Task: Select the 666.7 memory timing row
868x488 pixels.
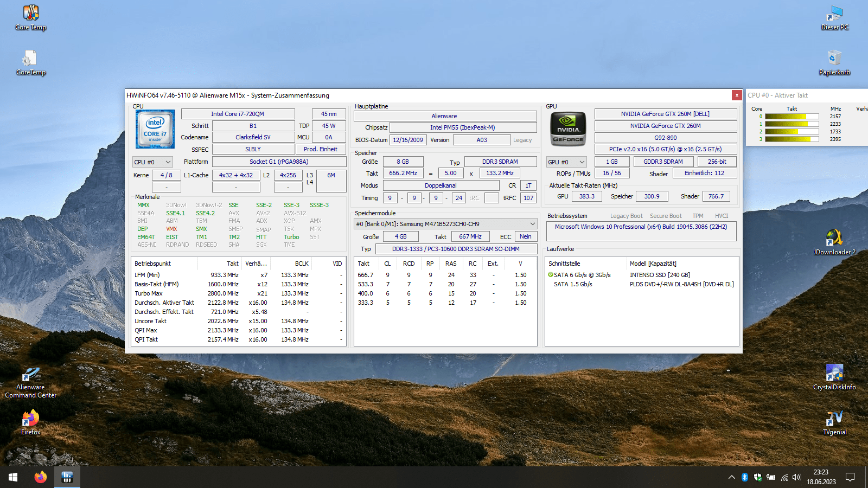Action: tap(445, 275)
